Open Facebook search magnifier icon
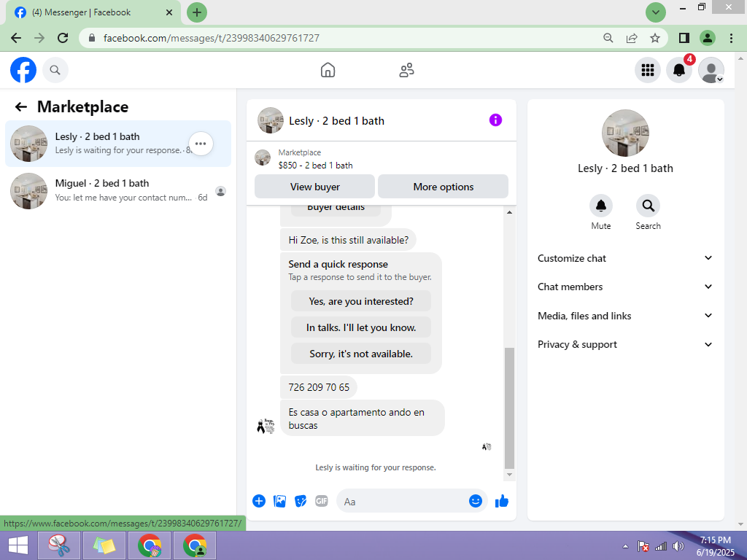 click(x=55, y=70)
